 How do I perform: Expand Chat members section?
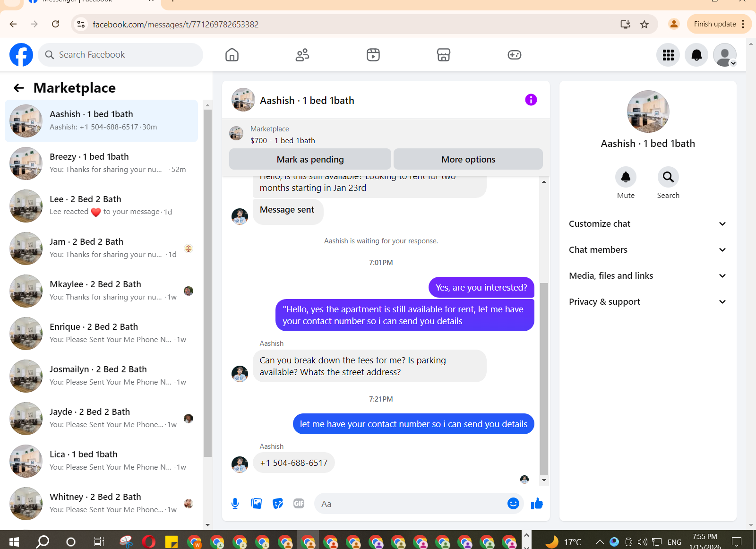(647, 250)
